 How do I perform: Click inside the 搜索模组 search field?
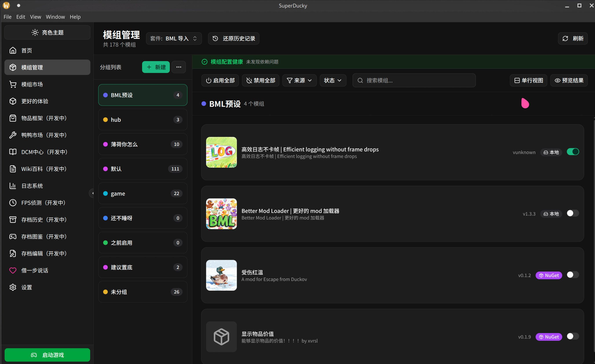414,80
